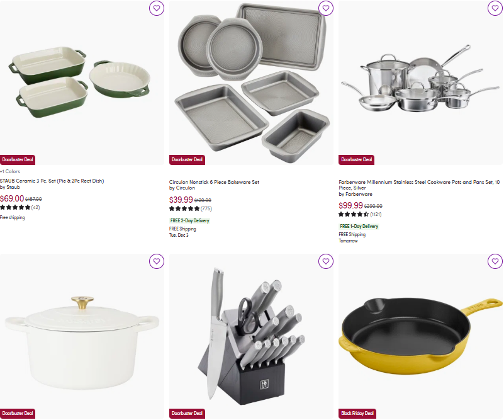Save Circulon Bakeware Set using heart icon
This screenshot has width=504, height=420.
[x=325, y=8]
